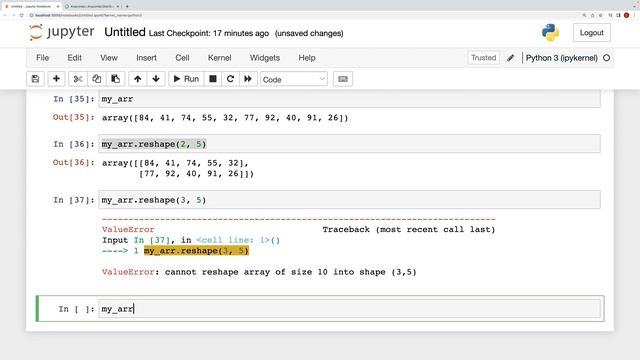
Task: Open the Kernel menu
Action: (x=220, y=58)
